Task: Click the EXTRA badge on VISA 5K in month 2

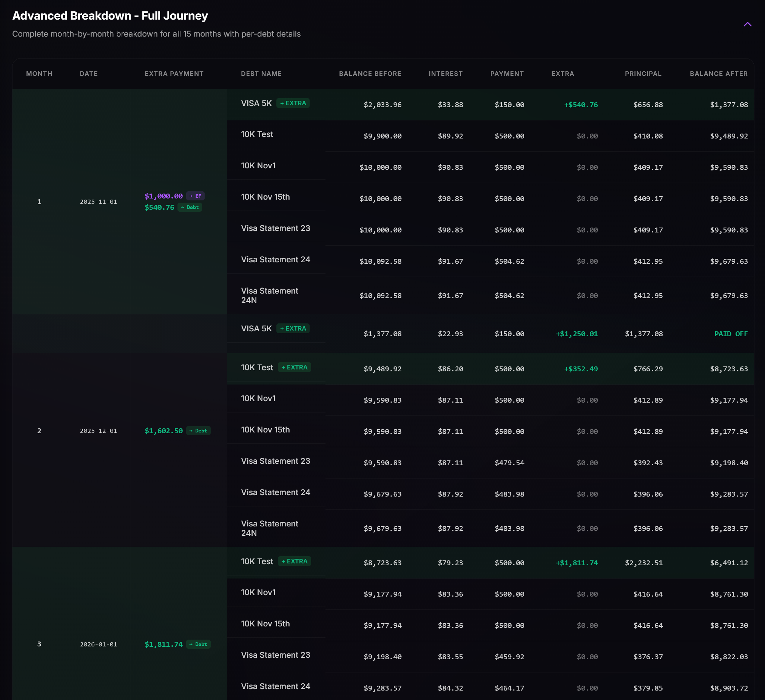Action: 293,328
